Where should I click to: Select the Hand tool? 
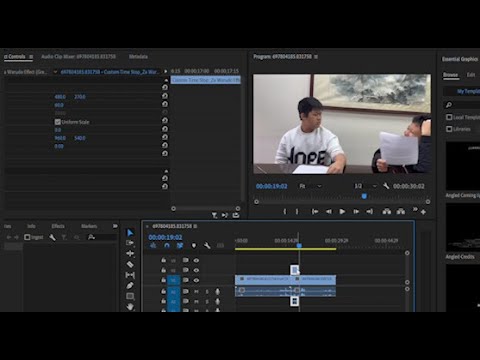click(130, 307)
